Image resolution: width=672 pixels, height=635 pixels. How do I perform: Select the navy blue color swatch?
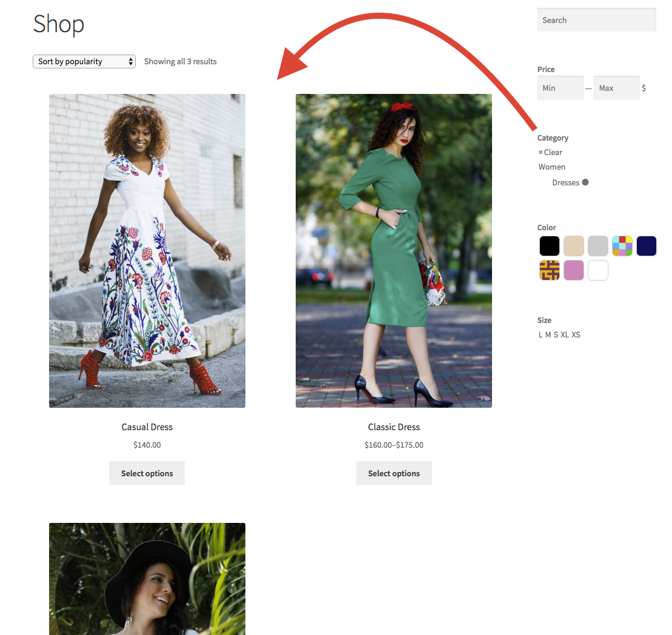click(x=647, y=246)
